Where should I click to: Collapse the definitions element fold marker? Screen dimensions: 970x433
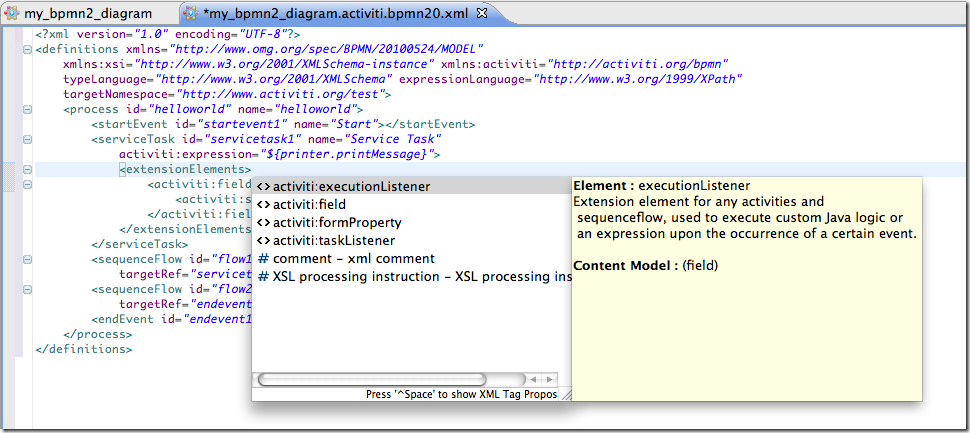coord(27,49)
